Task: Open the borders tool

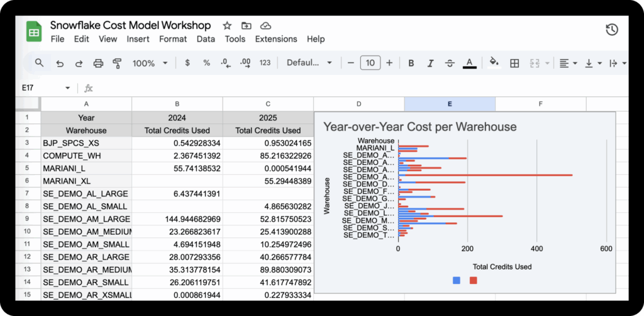Action: pyautogui.click(x=514, y=64)
